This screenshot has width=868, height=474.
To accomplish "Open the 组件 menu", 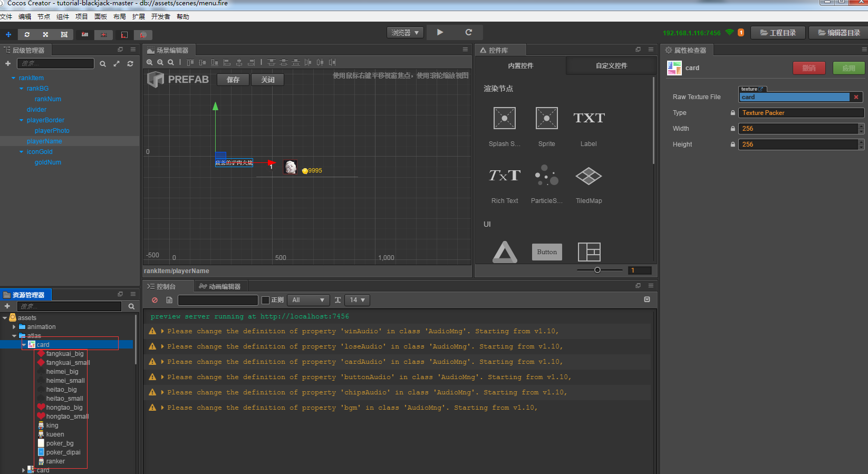I will tap(63, 17).
